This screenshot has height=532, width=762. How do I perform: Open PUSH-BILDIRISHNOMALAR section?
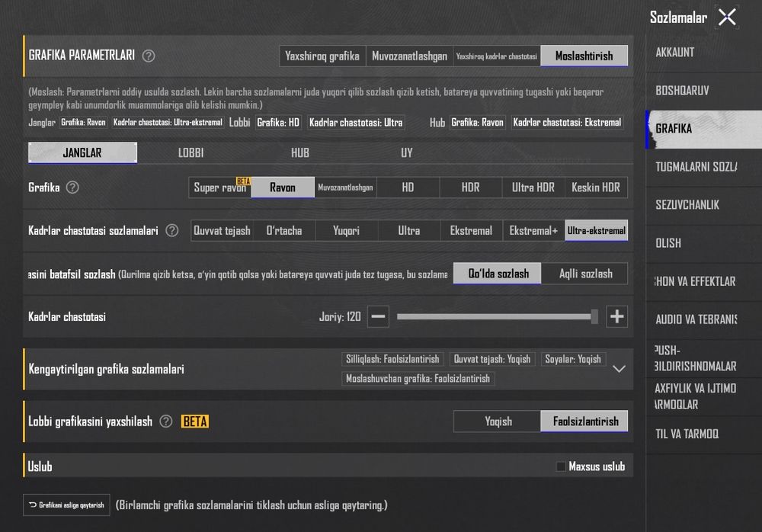703,358
